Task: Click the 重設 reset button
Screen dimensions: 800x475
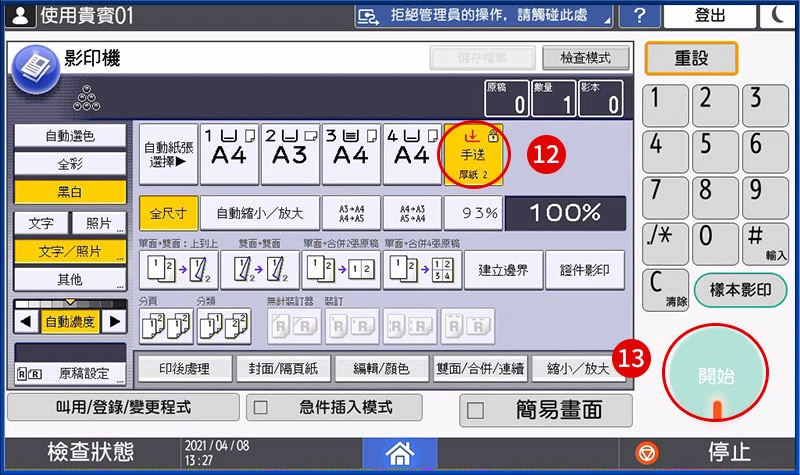Action: pyautogui.click(x=691, y=58)
